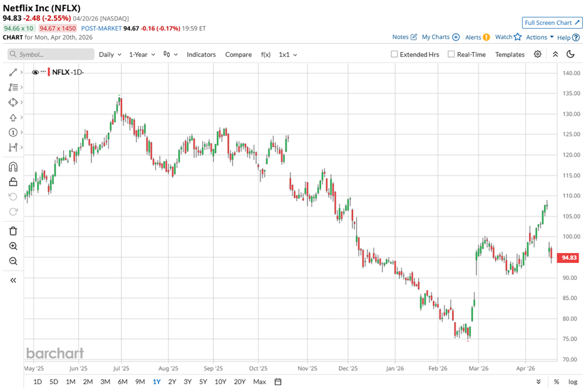Select the 6M time range
Viewport: 586px width, 392px height.
coord(123,381)
